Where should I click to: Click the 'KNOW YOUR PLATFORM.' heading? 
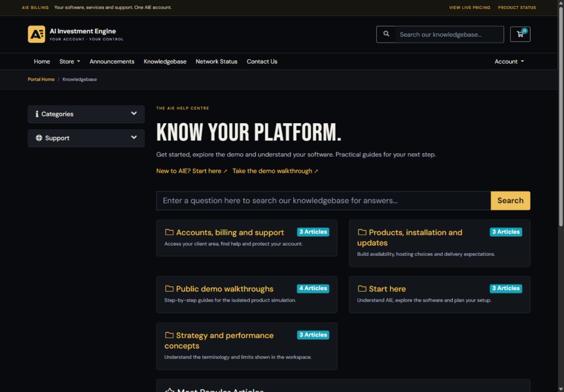click(x=249, y=132)
